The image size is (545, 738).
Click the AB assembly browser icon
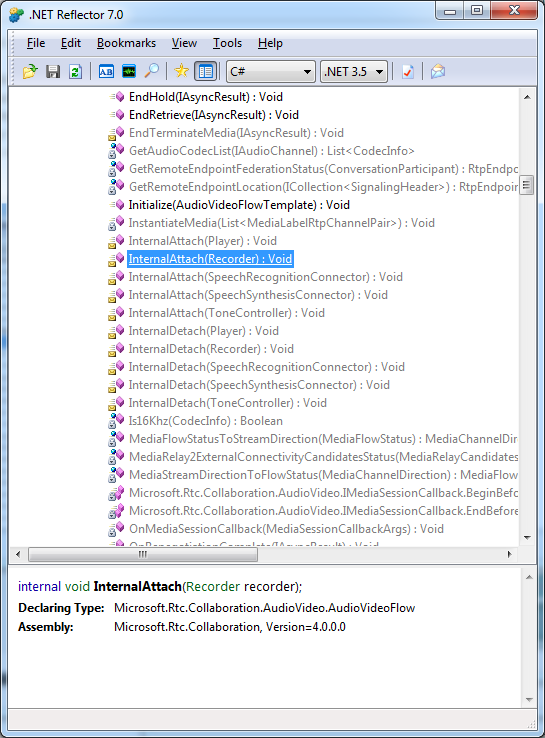[x=106, y=72]
